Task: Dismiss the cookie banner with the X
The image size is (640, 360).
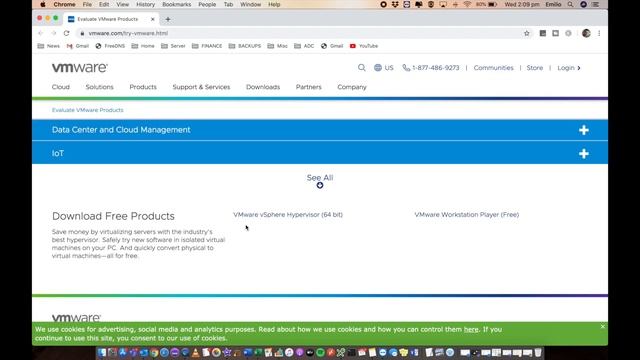Action: [602, 327]
